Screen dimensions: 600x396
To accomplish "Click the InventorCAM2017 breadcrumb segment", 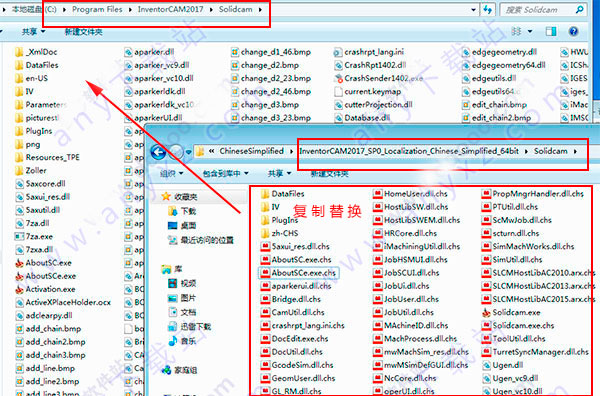I will pos(171,9).
